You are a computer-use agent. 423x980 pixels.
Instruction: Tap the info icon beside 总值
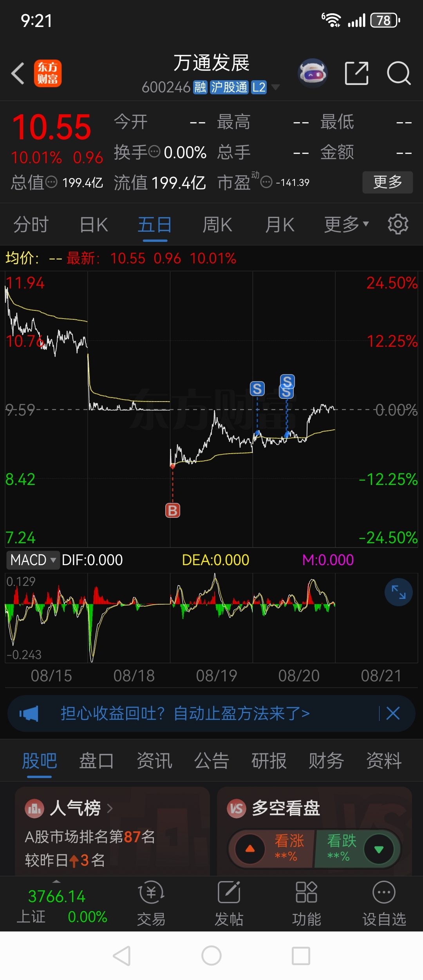[x=52, y=182]
